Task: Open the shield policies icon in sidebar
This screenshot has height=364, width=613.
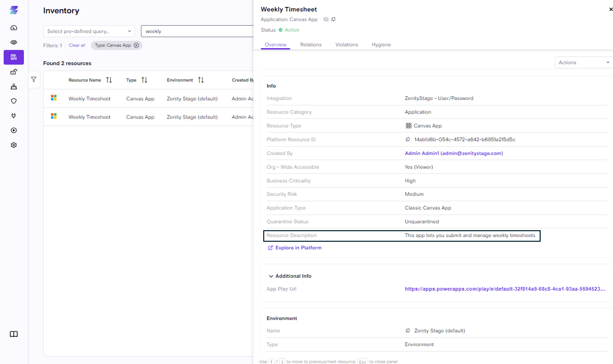Action: pyautogui.click(x=14, y=101)
